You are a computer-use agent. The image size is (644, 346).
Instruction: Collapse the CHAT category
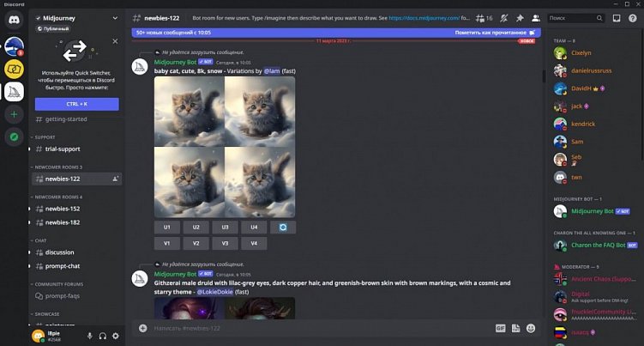click(x=40, y=240)
